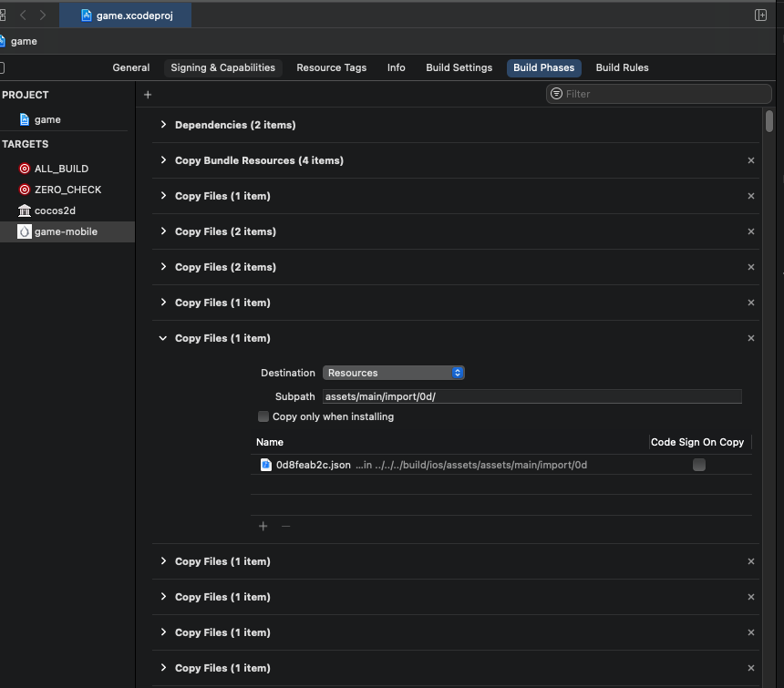
Task: Open the Build Rules tab
Action: pyautogui.click(x=622, y=67)
